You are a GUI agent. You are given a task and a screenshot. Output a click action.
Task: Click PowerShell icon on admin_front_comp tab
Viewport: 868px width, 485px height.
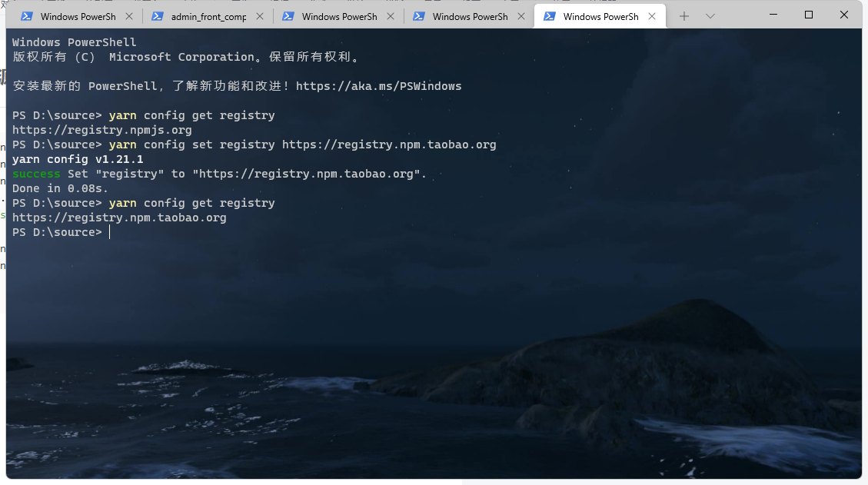click(x=157, y=17)
